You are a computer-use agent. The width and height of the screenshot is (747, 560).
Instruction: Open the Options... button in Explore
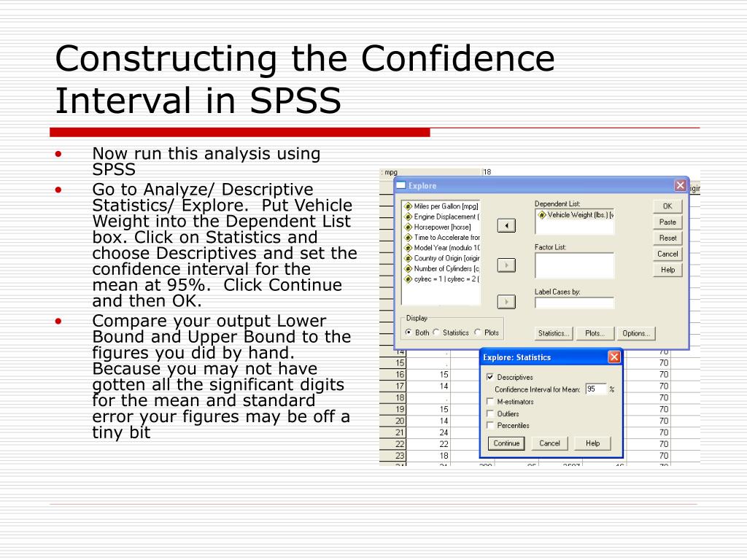pyautogui.click(x=636, y=333)
